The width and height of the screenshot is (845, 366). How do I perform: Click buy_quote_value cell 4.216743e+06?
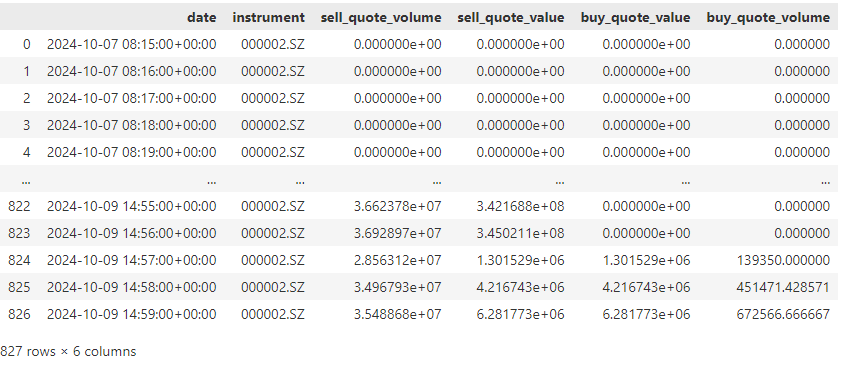[x=646, y=287]
